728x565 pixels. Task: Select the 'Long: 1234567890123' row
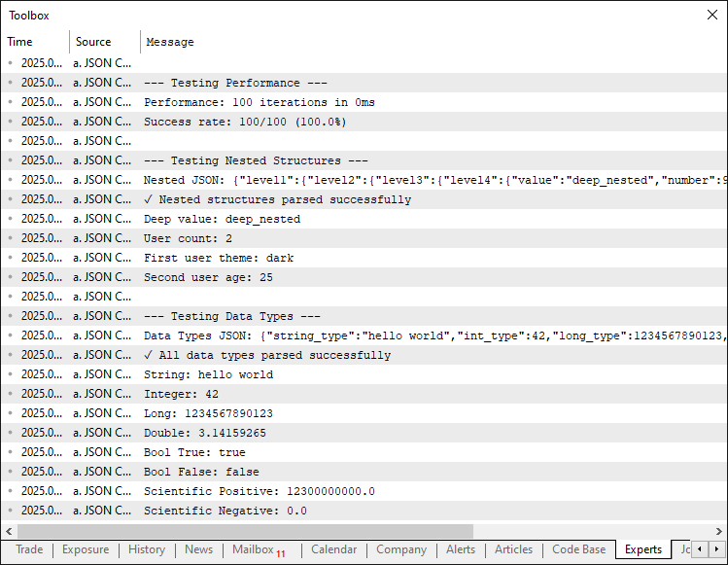[x=364, y=413]
